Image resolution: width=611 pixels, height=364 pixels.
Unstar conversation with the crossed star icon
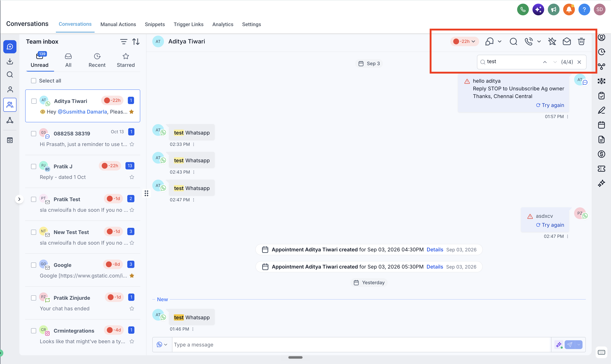[552, 41]
